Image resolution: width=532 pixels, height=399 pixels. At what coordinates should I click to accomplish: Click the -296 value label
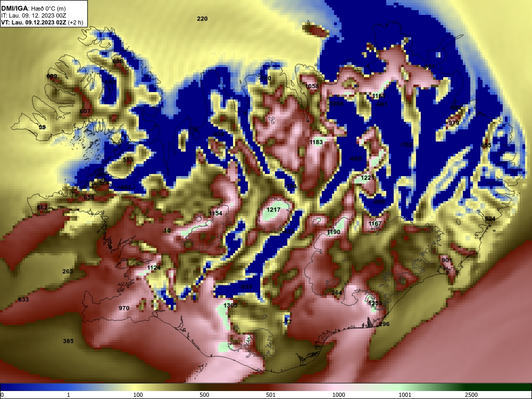pyautogui.click(x=383, y=325)
